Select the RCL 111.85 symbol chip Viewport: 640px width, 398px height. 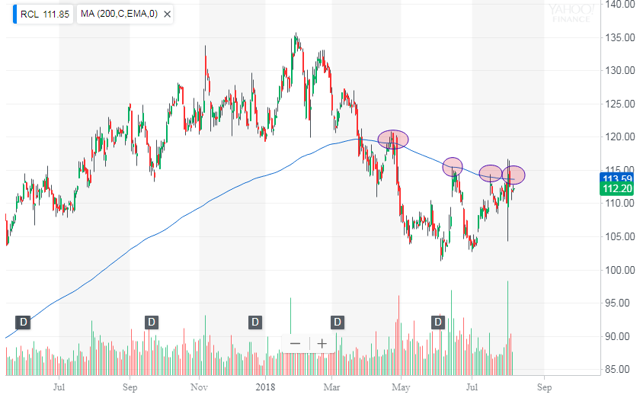pyautogui.click(x=43, y=14)
